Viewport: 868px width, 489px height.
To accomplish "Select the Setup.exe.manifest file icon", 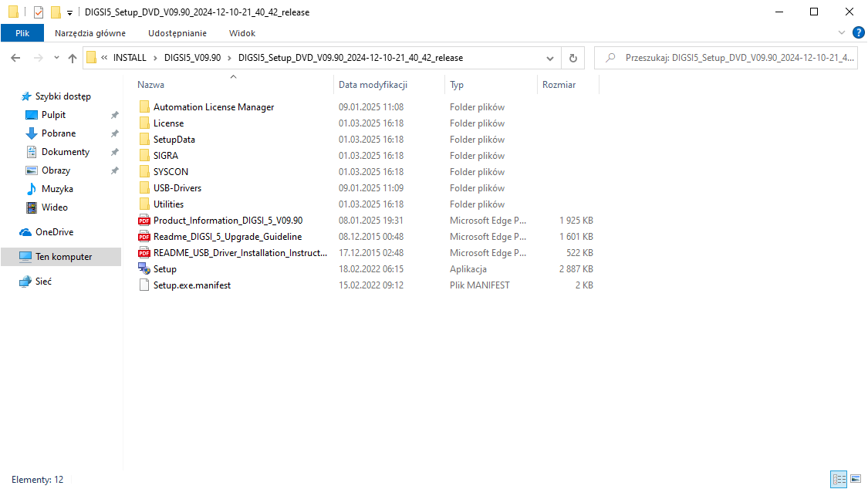I will 144,285.
